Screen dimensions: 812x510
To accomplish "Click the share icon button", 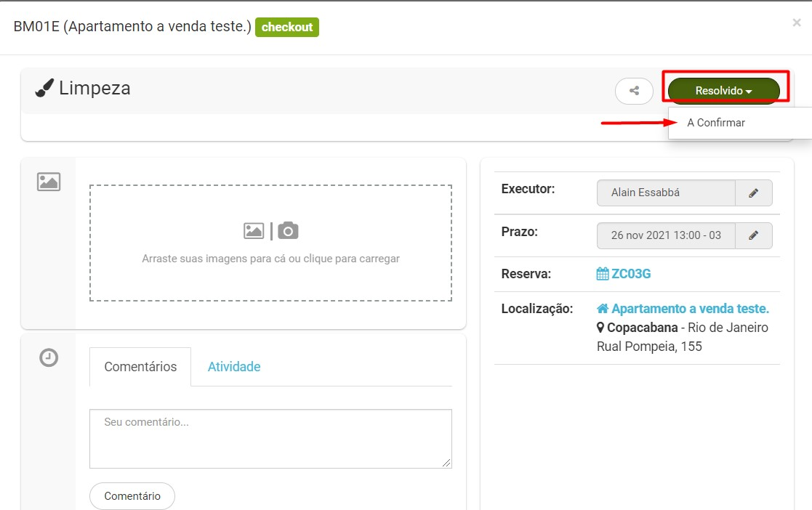I will tap(634, 91).
